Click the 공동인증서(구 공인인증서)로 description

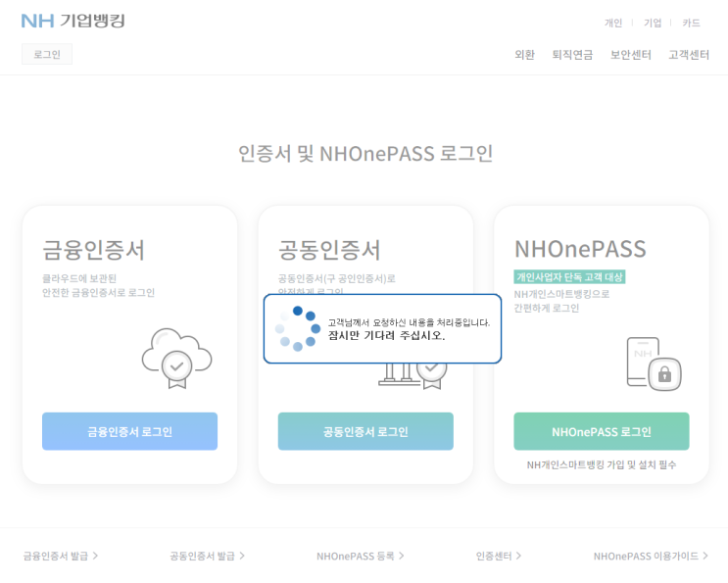click(337, 278)
